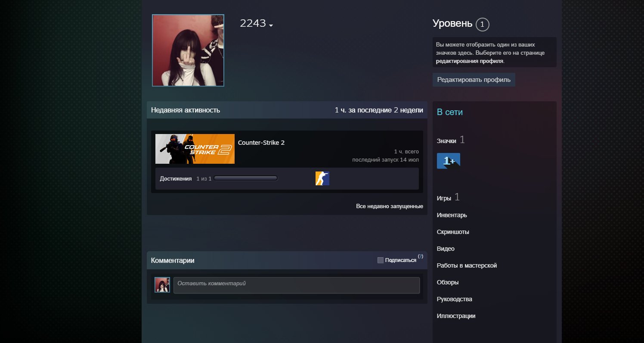Open the 'Инвентарь' inventory link
The height and width of the screenshot is (343, 644).
pyautogui.click(x=452, y=215)
